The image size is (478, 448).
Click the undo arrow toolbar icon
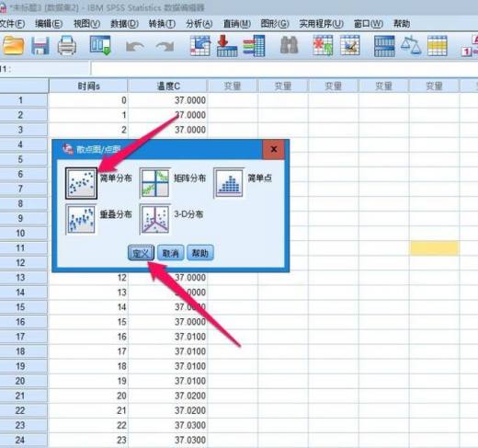[135, 47]
